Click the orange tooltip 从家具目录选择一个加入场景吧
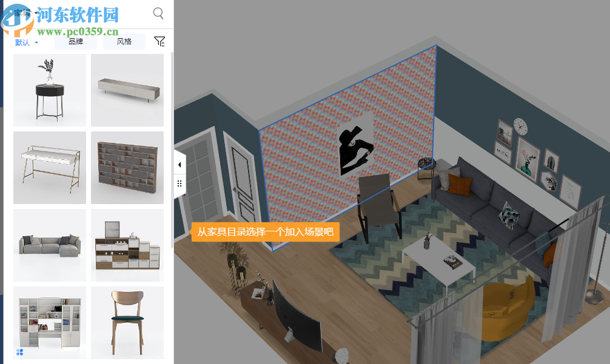The image size is (610, 364). 266,232
